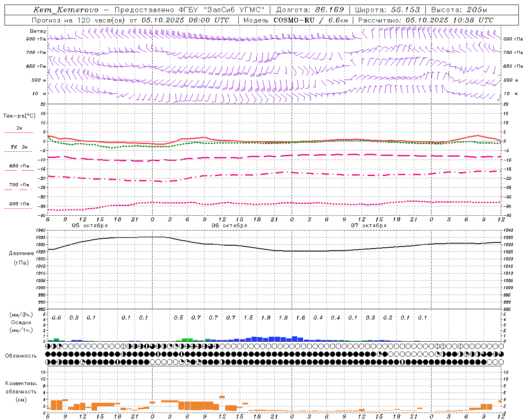Click the (гПа) pressure unit label
Viewport: 525px width, 420px height.
[21, 262]
